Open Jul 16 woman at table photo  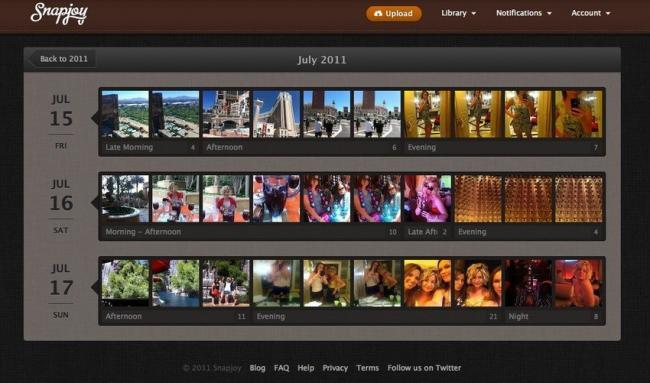tap(175, 199)
